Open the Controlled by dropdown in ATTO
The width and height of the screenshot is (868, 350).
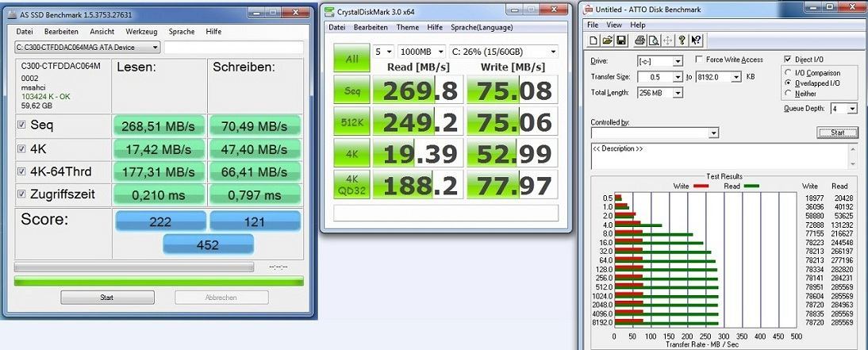point(655,133)
